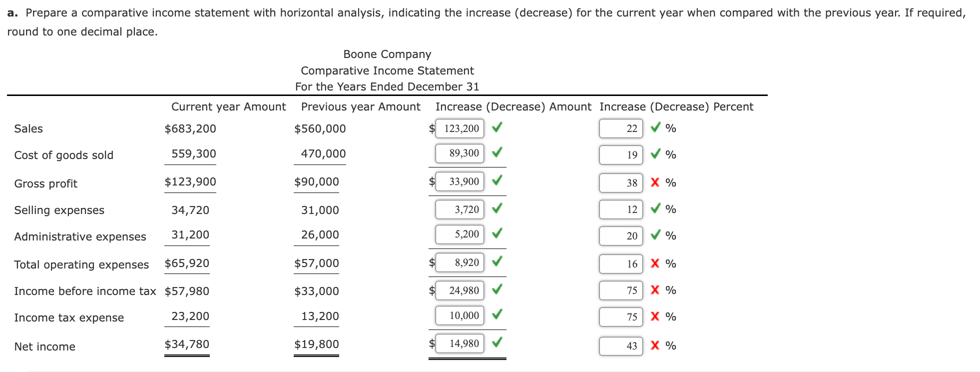Screen dimensions: 980x372
Task: Click the Boone Company title
Action: coord(387,54)
